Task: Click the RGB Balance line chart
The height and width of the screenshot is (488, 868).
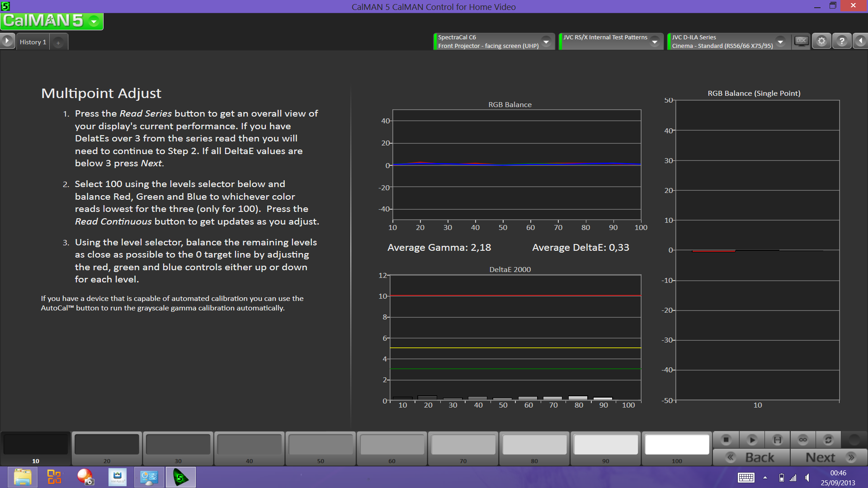Action: click(516, 165)
